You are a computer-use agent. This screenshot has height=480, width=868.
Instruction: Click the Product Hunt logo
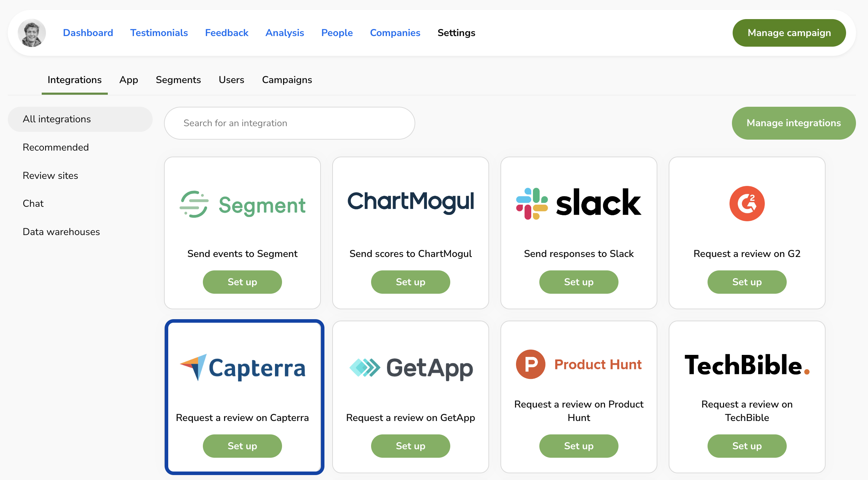579,364
